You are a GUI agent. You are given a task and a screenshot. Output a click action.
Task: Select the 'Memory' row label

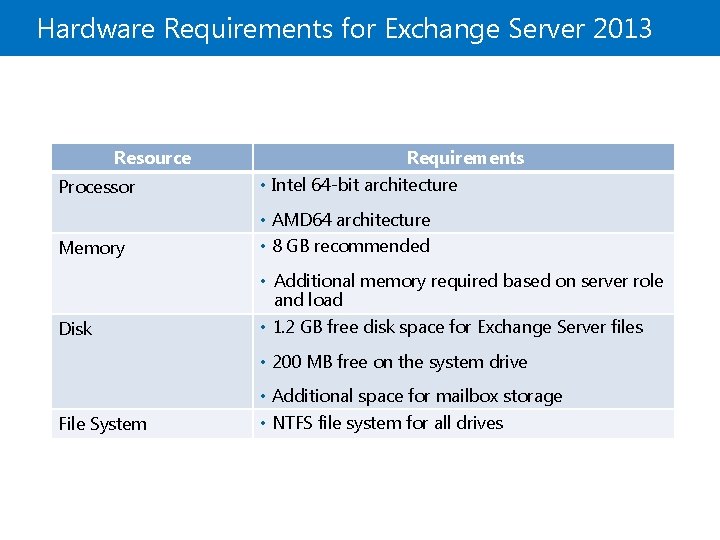click(92, 248)
